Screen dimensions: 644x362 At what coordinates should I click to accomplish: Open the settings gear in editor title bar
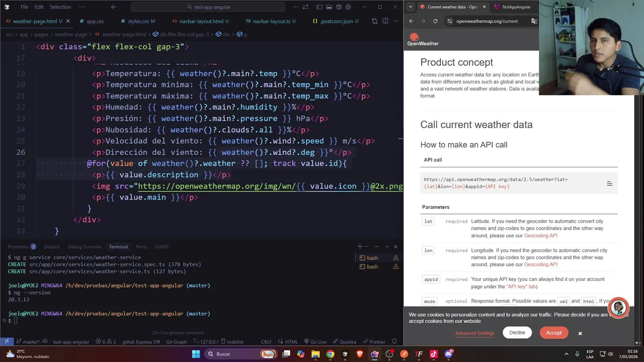tap(348, 7)
